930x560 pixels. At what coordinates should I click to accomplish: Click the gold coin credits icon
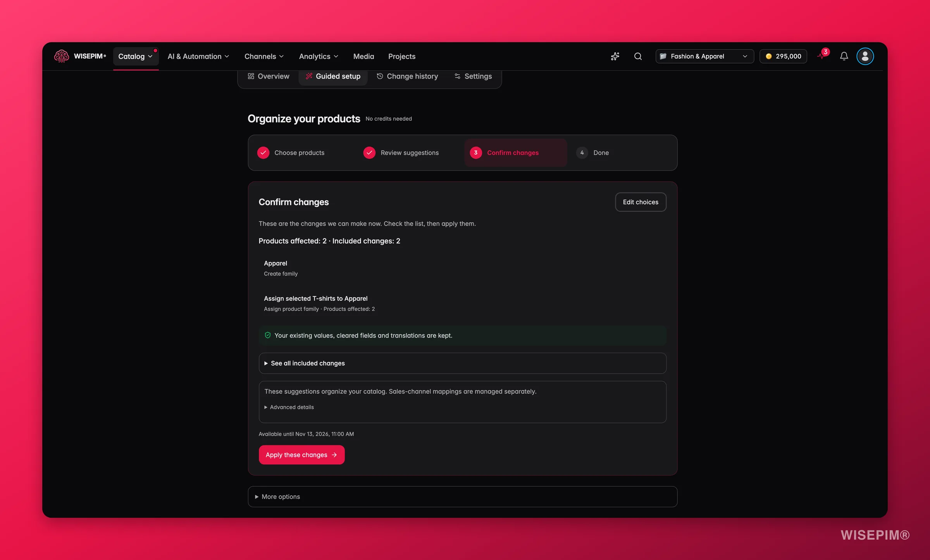point(769,56)
